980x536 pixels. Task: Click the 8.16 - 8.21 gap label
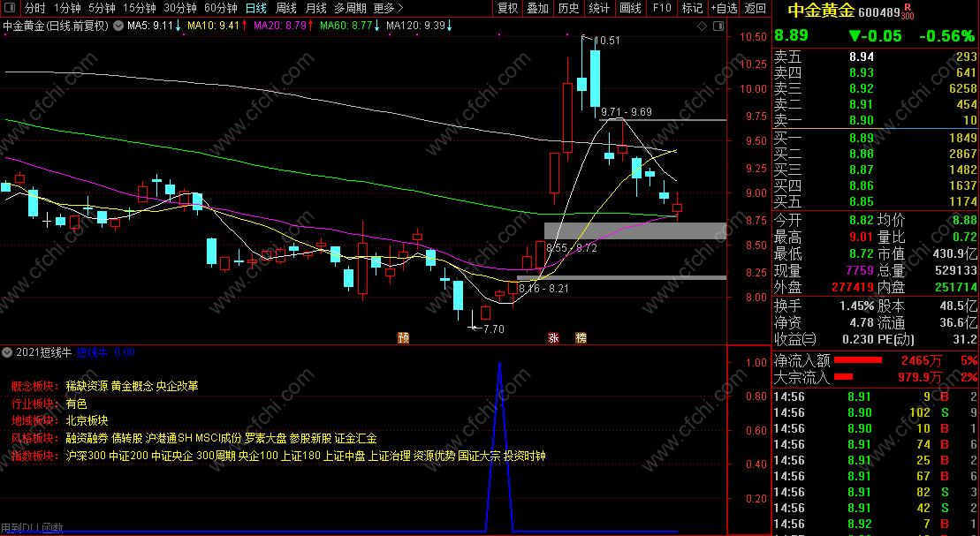[x=543, y=288]
